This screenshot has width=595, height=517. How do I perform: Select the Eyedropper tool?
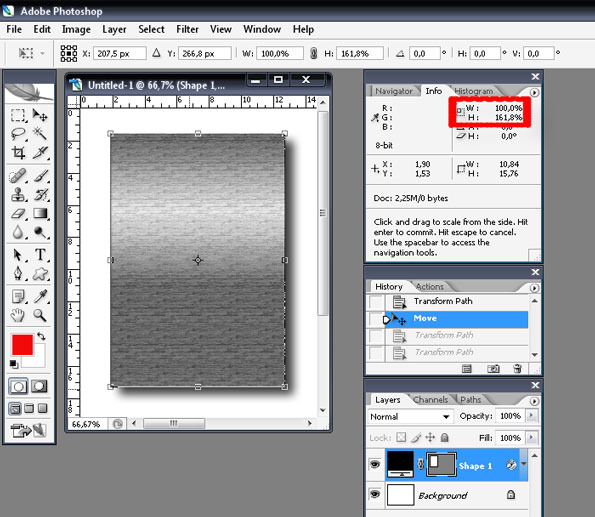click(x=40, y=296)
